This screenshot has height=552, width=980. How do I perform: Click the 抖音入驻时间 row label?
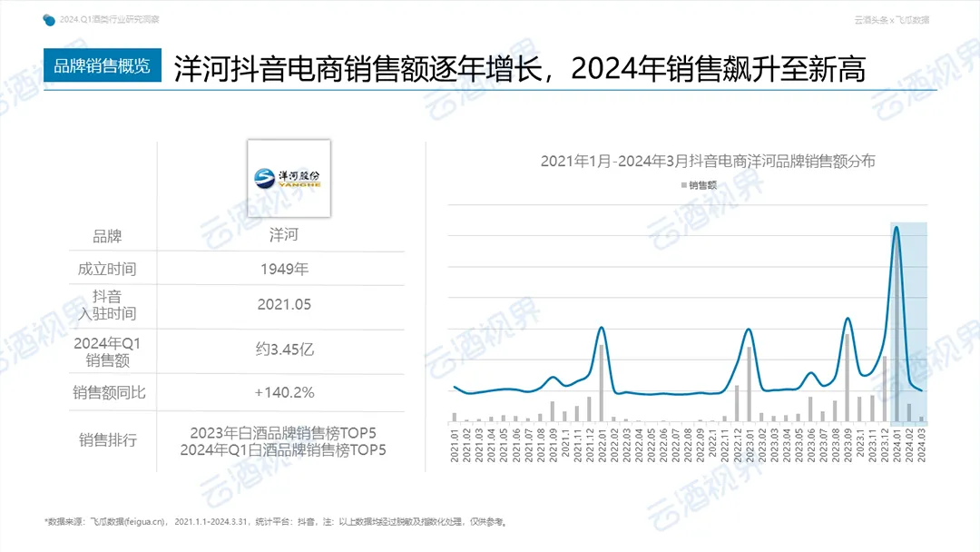click(107, 305)
